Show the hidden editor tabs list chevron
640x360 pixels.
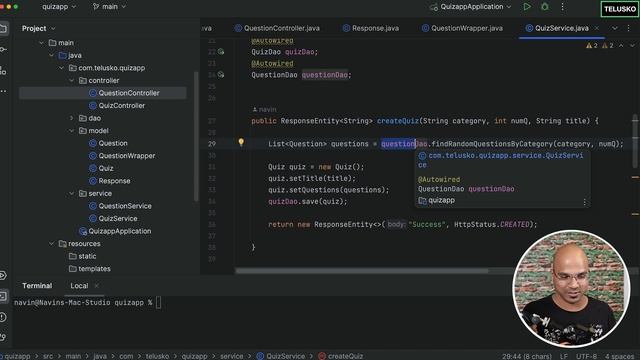click(615, 28)
